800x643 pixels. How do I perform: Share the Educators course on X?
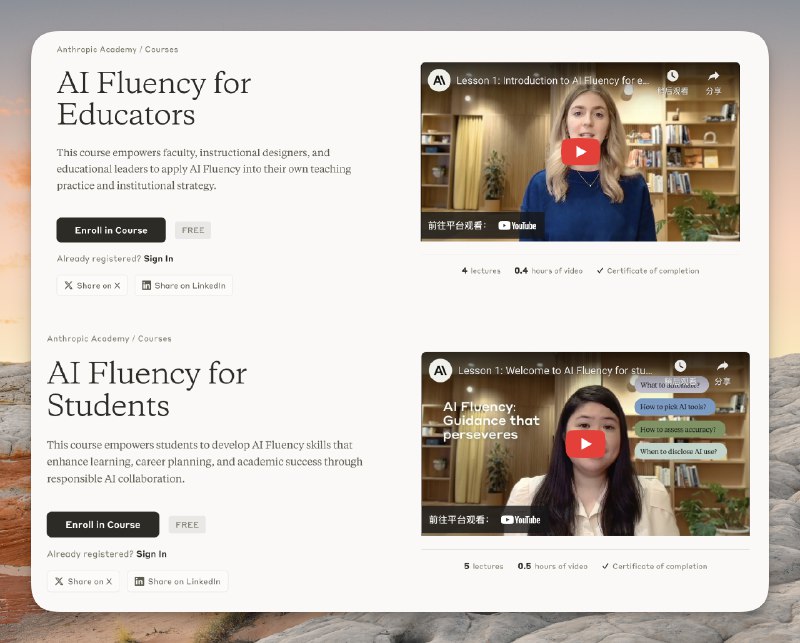(92, 286)
